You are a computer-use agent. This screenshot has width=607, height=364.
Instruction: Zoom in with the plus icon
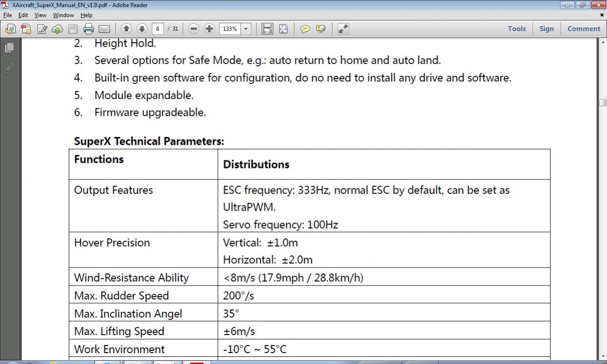209,28
